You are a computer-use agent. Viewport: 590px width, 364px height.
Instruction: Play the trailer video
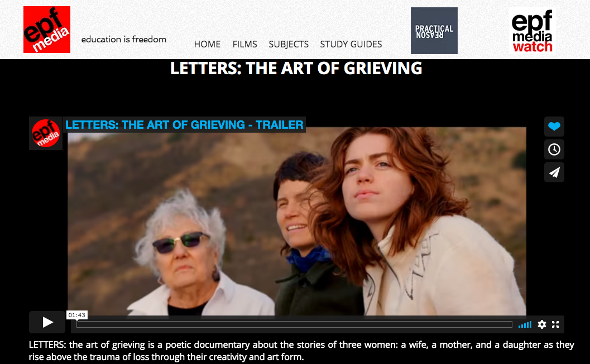tap(47, 322)
